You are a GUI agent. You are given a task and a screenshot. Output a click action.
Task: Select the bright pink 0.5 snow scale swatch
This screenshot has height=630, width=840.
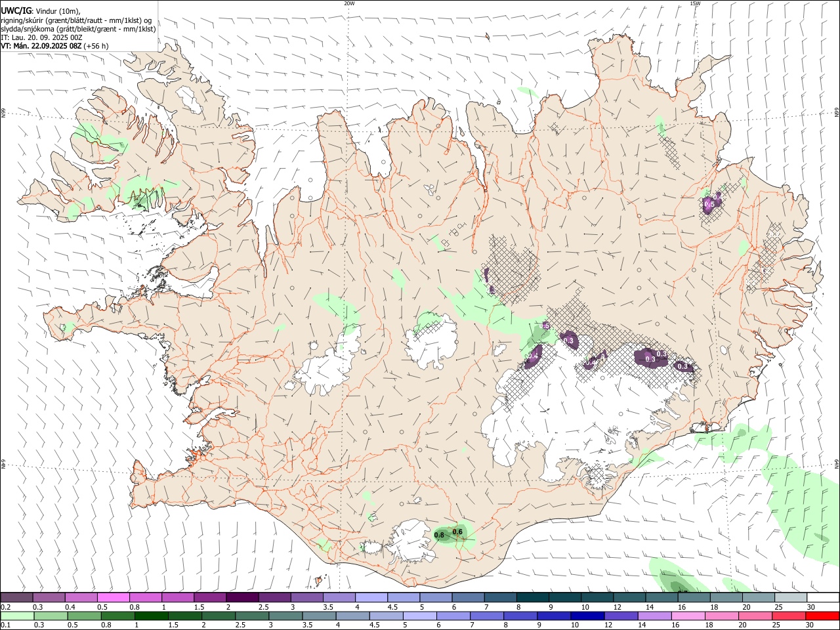point(113,597)
